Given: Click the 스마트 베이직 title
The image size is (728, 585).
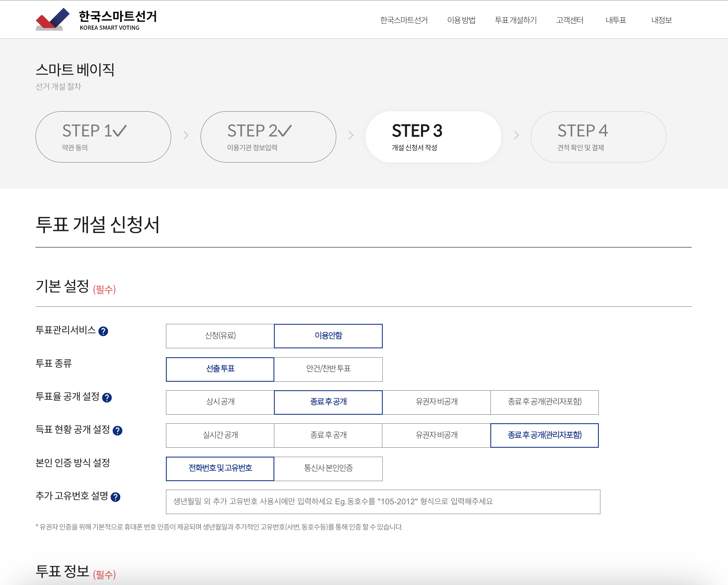Looking at the screenshot, I should click(x=75, y=70).
